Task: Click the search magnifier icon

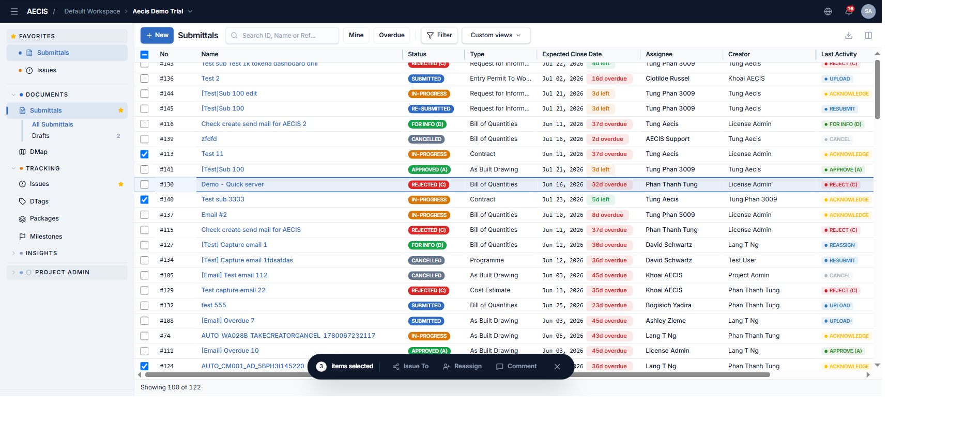Action: (x=234, y=36)
